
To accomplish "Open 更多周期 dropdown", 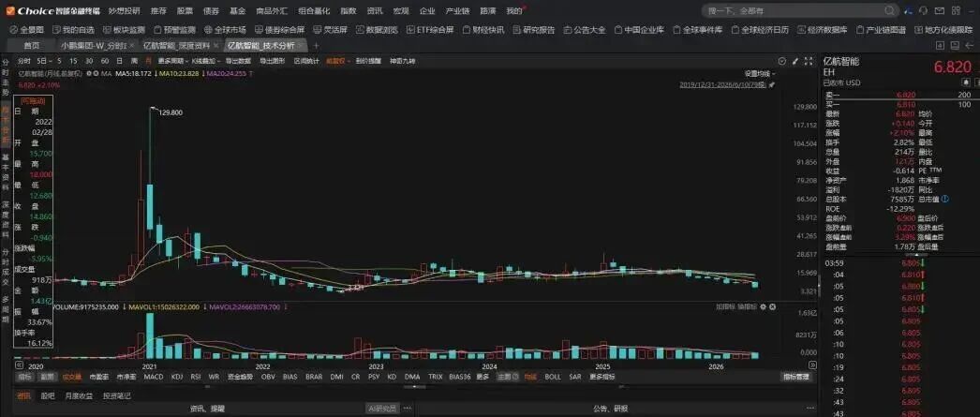I will coord(171,61).
